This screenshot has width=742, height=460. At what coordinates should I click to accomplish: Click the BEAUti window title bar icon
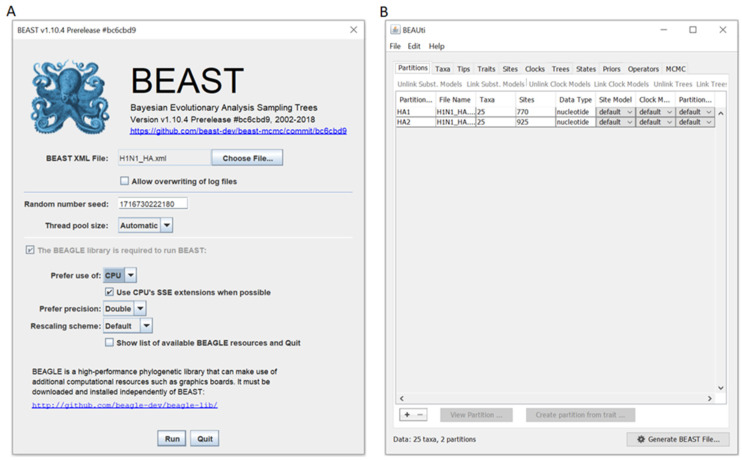point(395,30)
